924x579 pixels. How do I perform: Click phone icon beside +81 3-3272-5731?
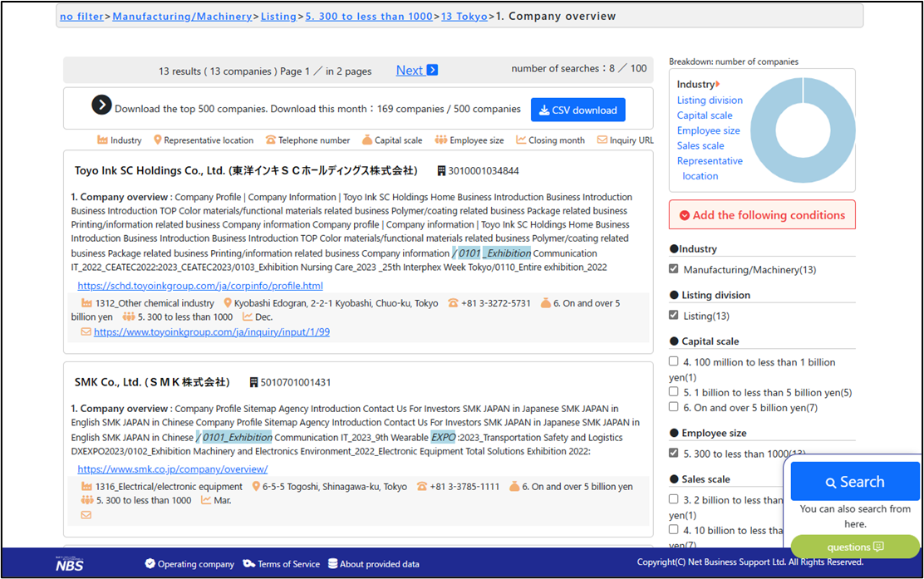pos(453,302)
